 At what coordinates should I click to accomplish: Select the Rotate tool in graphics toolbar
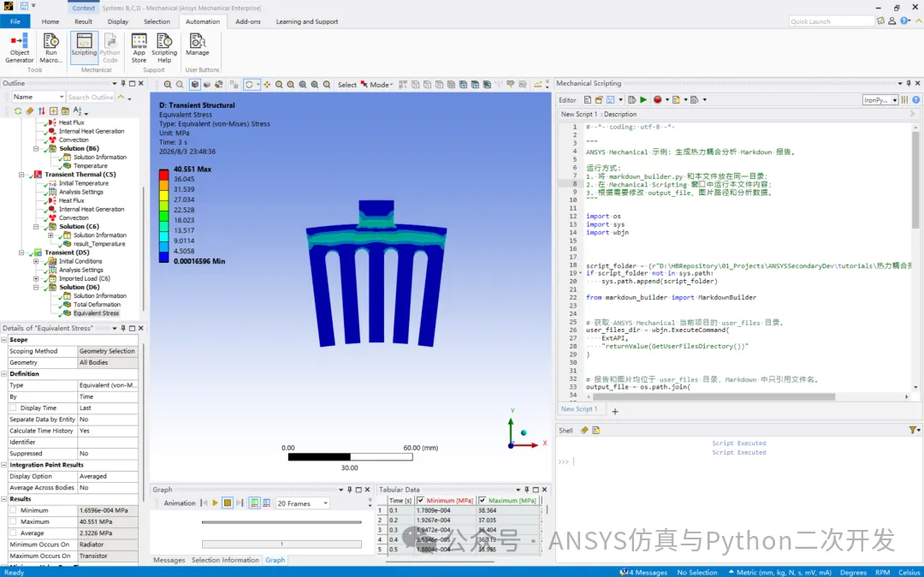pyautogui.click(x=249, y=84)
